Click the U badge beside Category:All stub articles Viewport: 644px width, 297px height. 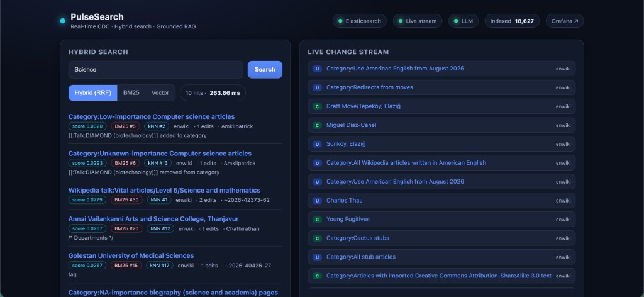click(317, 257)
